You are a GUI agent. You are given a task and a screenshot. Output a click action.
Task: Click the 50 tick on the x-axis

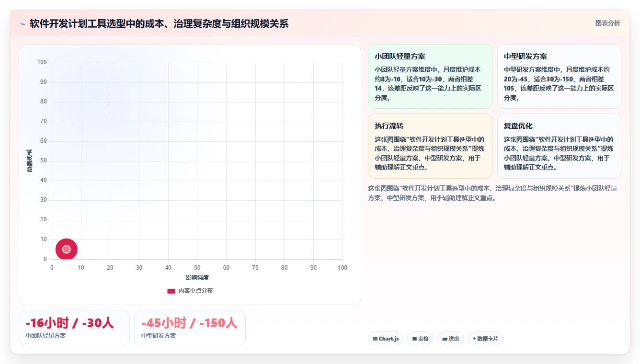(x=197, y=268)
